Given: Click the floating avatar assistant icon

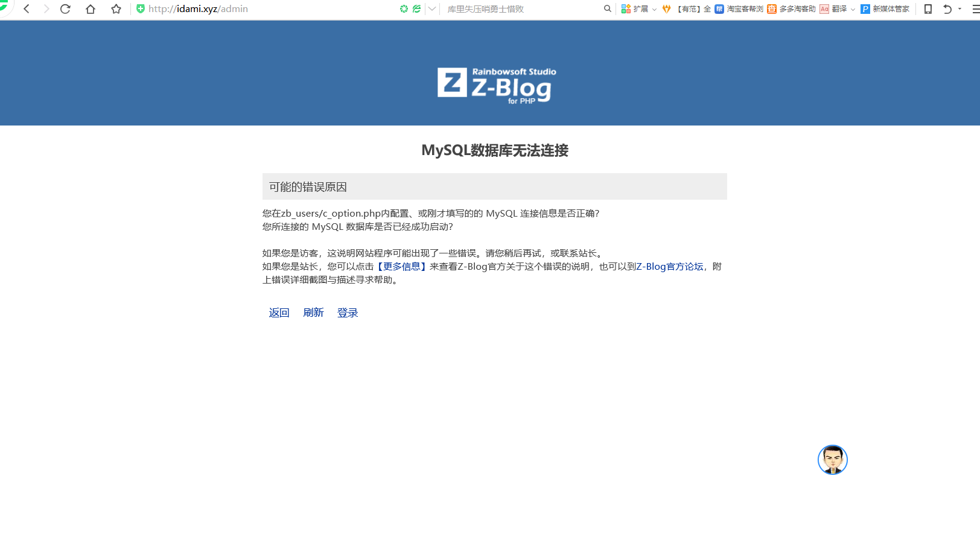Looking at the screenshot, I should tap(833, 460).
